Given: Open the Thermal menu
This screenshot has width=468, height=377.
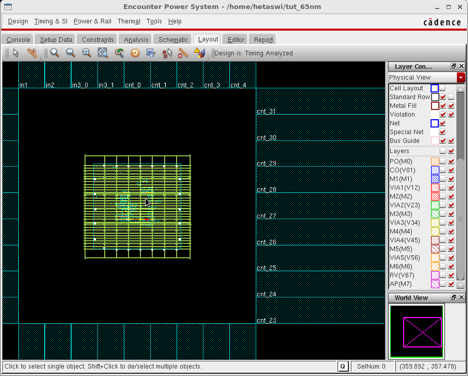Looking at the screenshot, I should [129, 21].
